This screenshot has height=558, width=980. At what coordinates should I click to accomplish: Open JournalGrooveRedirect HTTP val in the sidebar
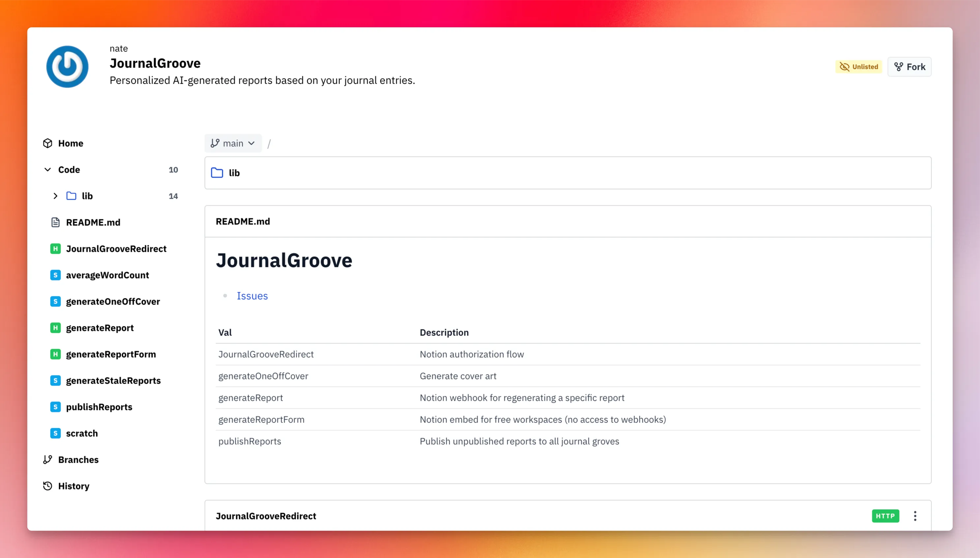(x=116, y=249)
